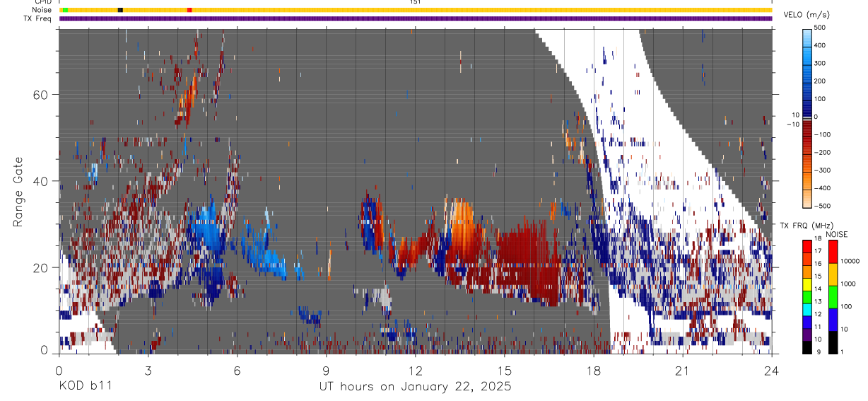Click the 500 label on velocity scale
The width and height of the screenshot is (868, 401).
(x=820, y=28)
